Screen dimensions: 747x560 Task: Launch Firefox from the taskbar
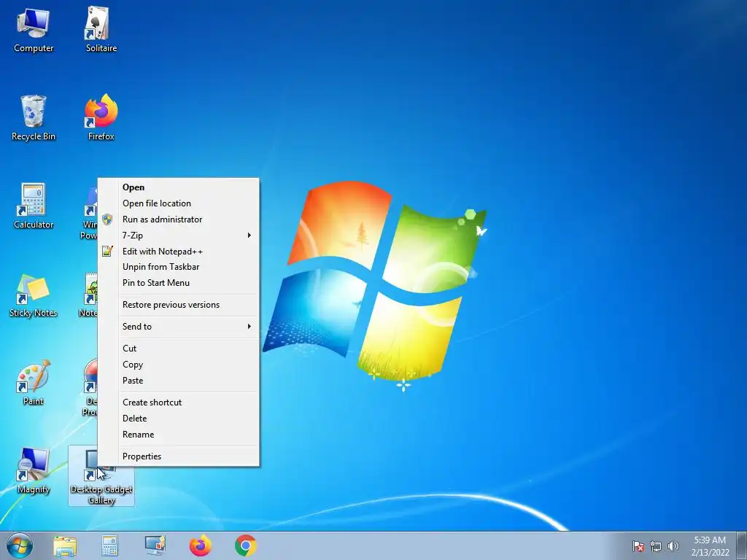pyautogui.click(x=200, y=545)
